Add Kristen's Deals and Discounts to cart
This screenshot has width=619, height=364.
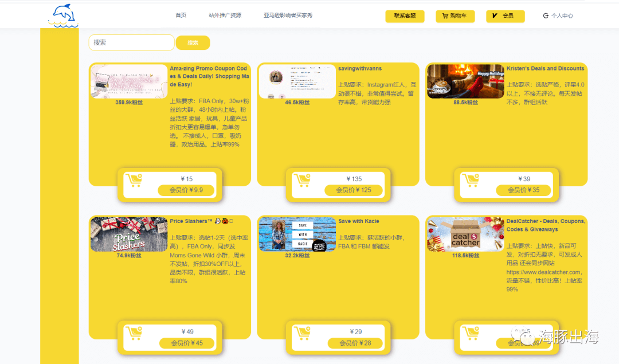pos(471,180)
